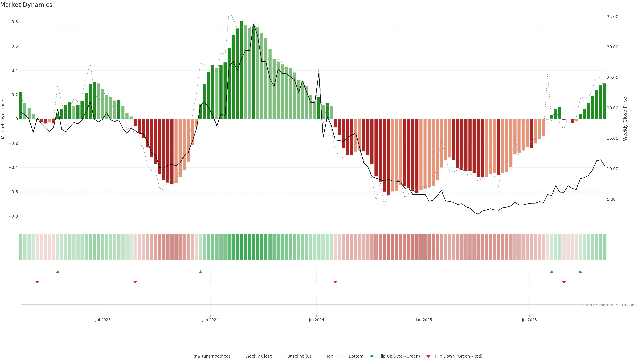
Task: Click the earliest red flip-down triangle marker
Action: 37,282
